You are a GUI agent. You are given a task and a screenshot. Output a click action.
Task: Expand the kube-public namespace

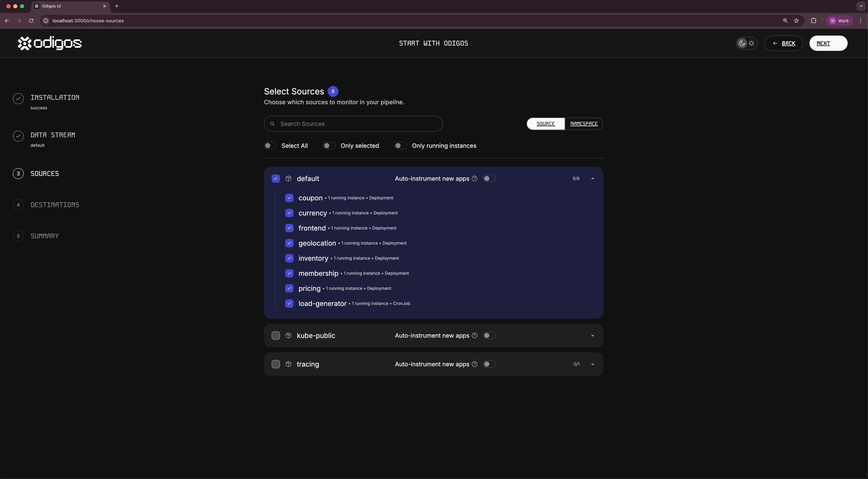point(592,335)
